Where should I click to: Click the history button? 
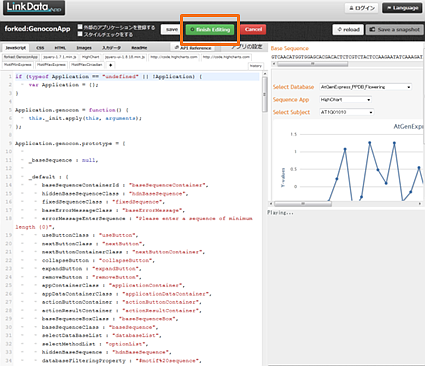pos(256,66)
